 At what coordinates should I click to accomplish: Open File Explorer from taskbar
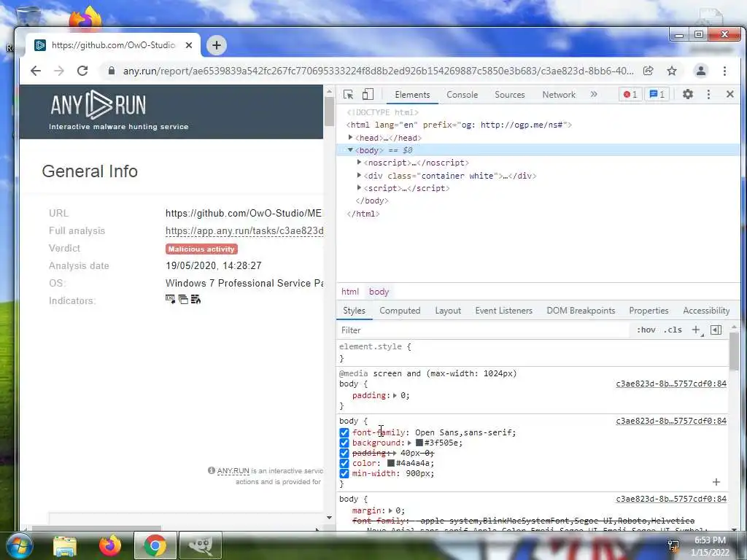(x=65, y=545)
